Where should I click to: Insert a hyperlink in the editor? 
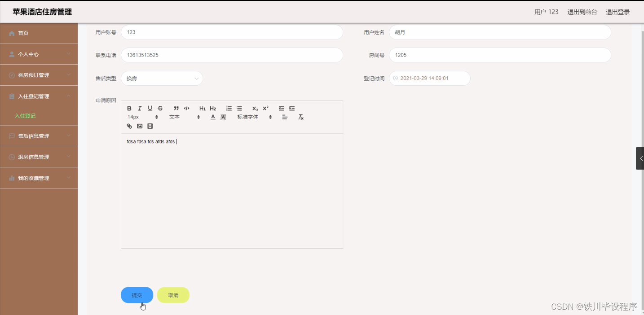(x=129, y=126)
